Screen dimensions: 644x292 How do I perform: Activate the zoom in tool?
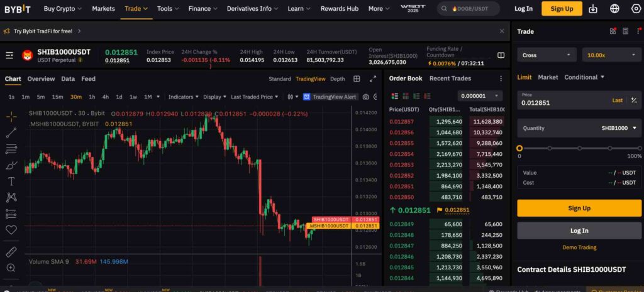coord(11,268)
